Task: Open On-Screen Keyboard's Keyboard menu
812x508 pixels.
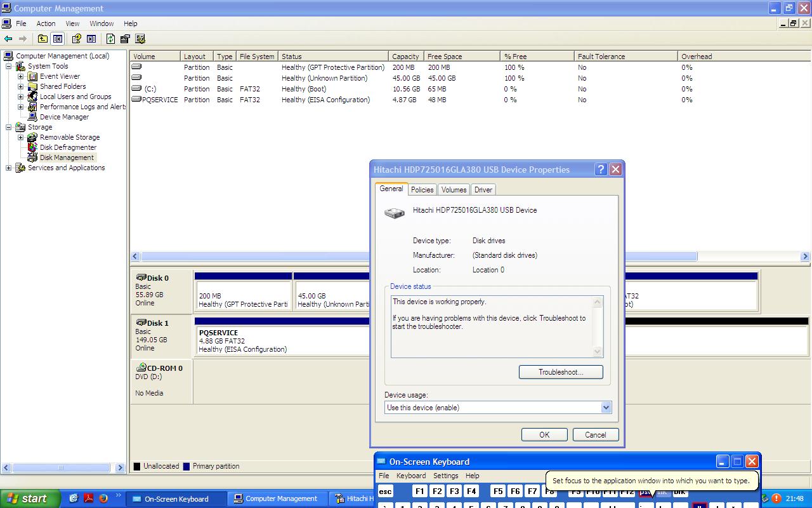Action: pos(411,476)
